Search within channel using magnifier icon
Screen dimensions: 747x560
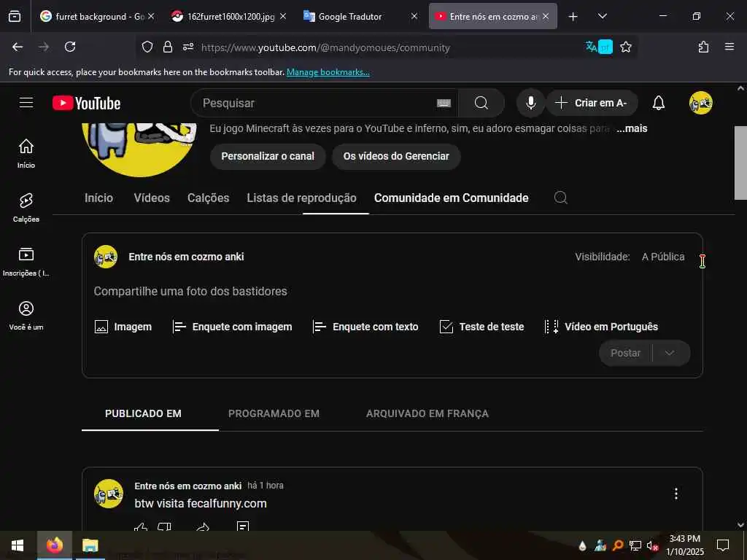561,198
